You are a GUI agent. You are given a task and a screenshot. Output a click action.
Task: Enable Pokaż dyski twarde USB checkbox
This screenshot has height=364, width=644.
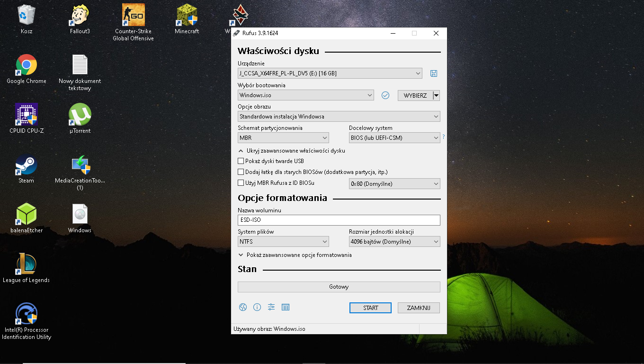241,161
